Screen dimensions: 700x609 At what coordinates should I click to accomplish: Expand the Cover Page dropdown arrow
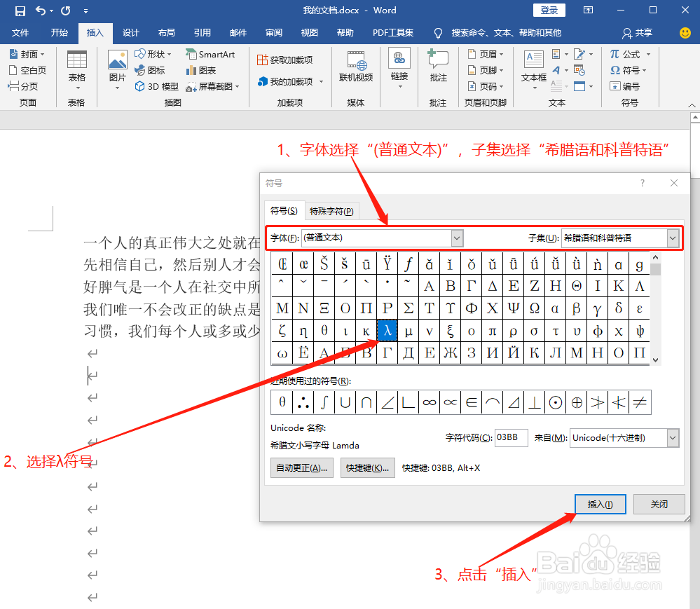[43, 55]
